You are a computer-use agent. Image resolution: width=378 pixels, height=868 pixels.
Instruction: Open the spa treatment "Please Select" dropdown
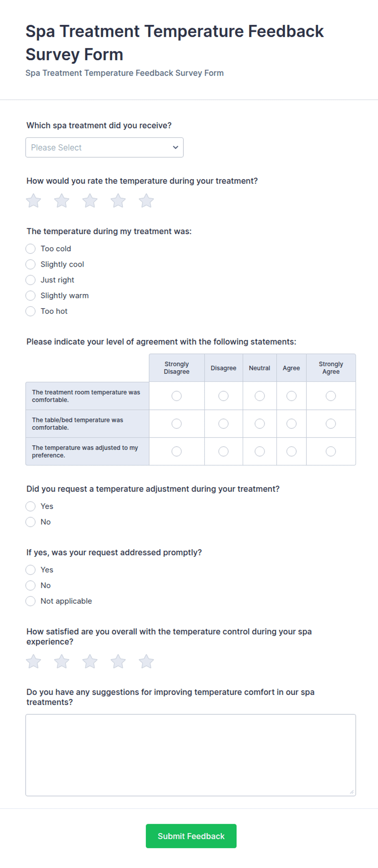click(104, 148)
